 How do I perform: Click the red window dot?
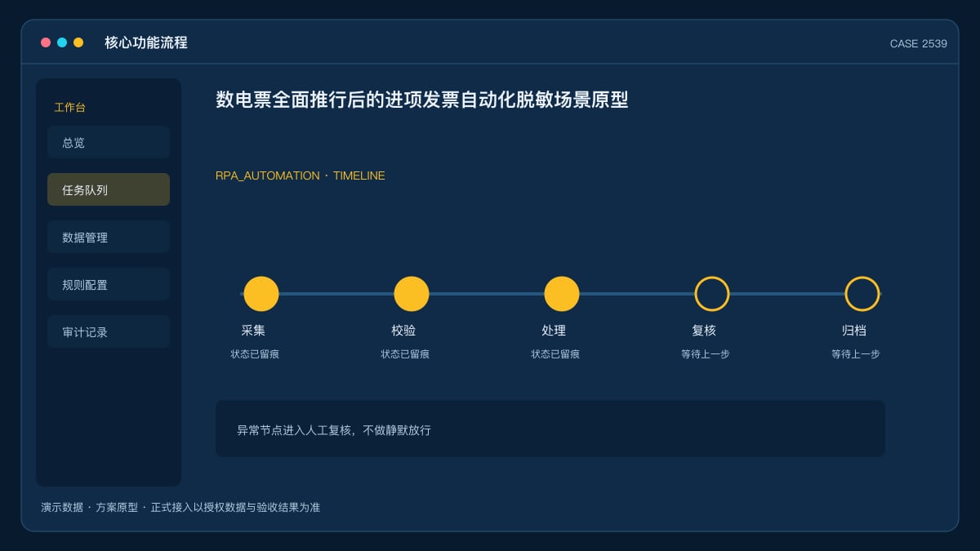click(x=46, y=42)
